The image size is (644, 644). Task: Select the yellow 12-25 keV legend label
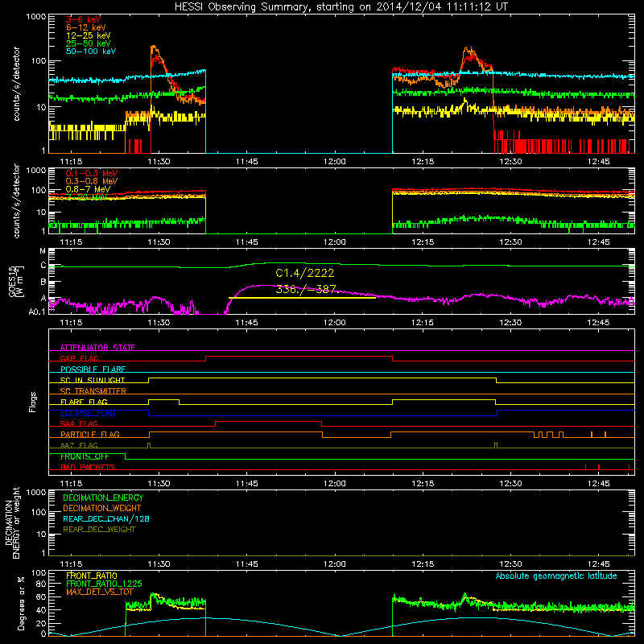coord(88,35)
